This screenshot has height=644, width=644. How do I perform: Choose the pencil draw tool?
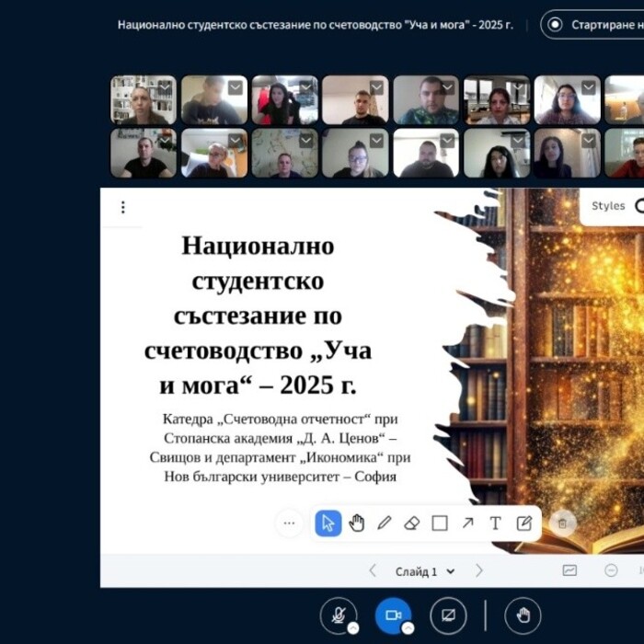(x=385, y=523)
